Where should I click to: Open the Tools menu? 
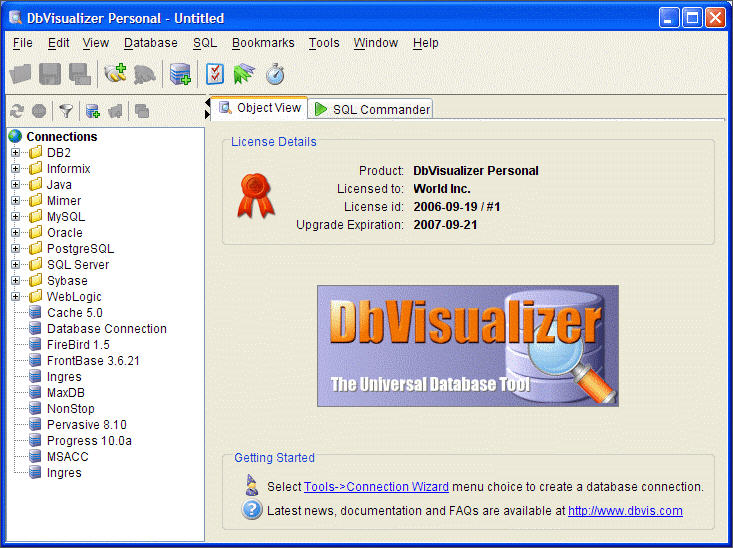click(x=324, y=43)
